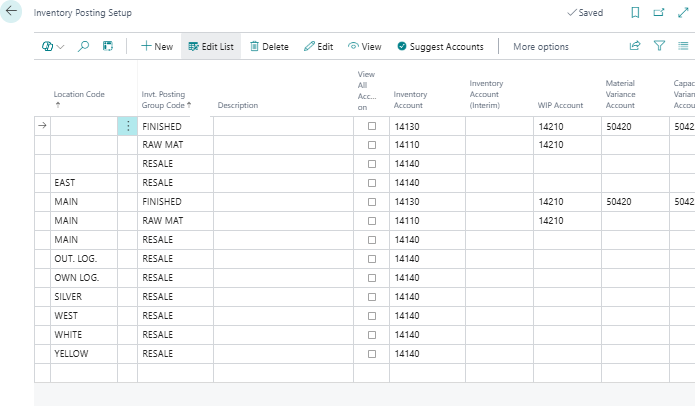Open More options menu
The image size is (695, 406).
[540, 47]
